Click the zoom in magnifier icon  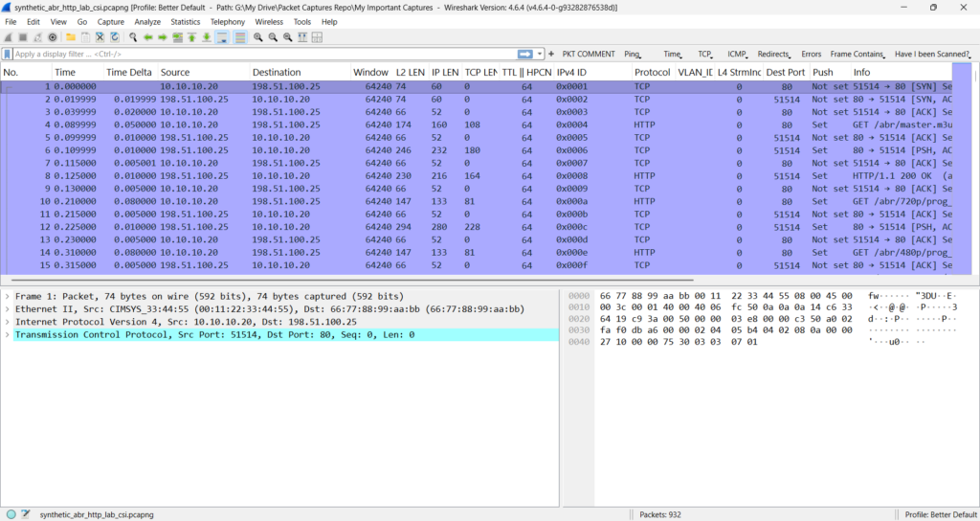click(x=258, y=37)
